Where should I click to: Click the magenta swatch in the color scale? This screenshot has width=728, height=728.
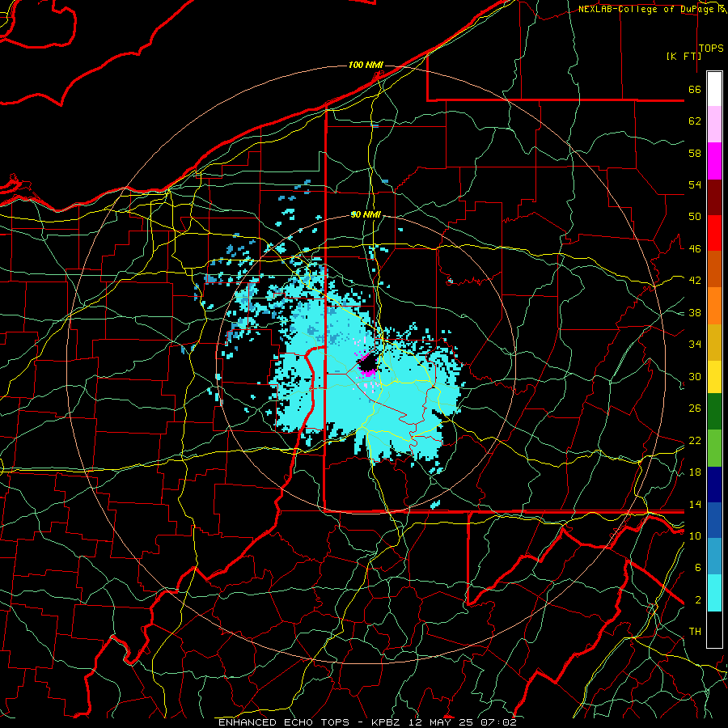[714, 161]
